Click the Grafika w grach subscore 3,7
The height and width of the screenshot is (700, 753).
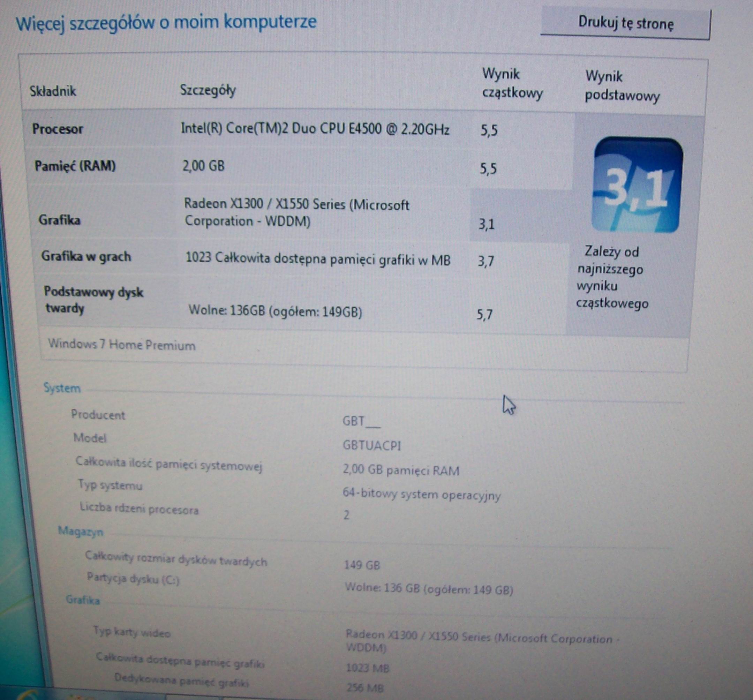[485, 261]
